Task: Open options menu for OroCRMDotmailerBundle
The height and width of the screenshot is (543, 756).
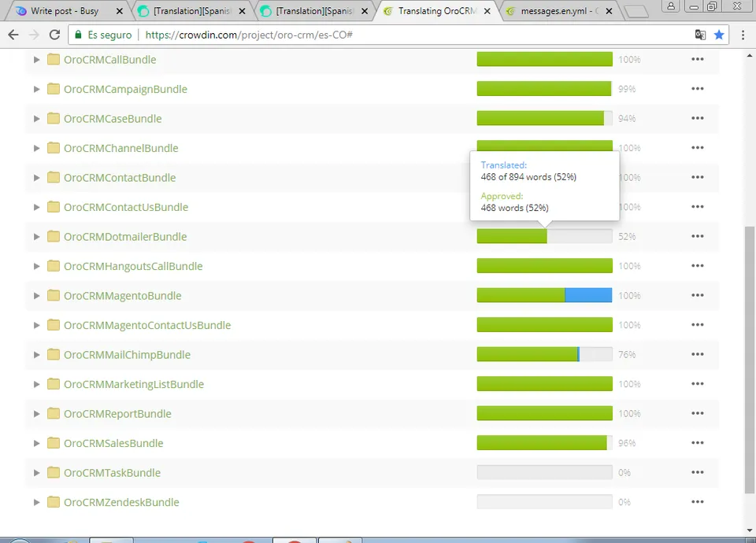Action: tap(697, 236)
